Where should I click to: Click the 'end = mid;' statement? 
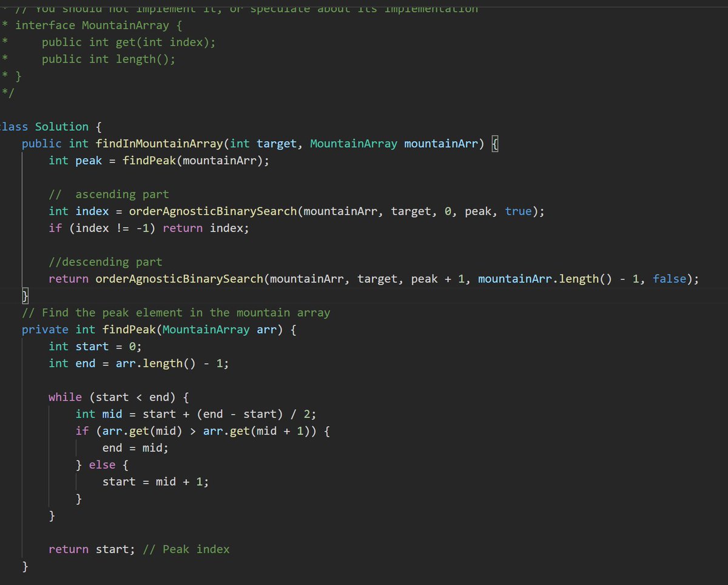pos(136,449)
